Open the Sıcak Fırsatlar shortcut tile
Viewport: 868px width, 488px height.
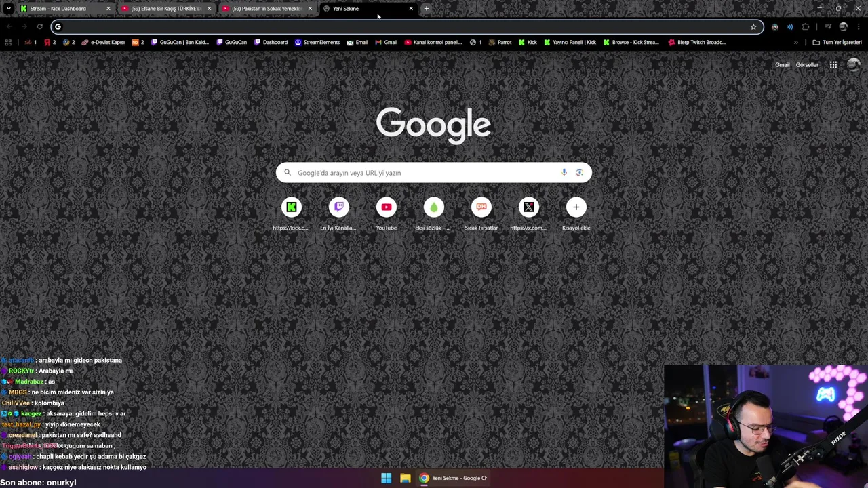click(481, 214)
